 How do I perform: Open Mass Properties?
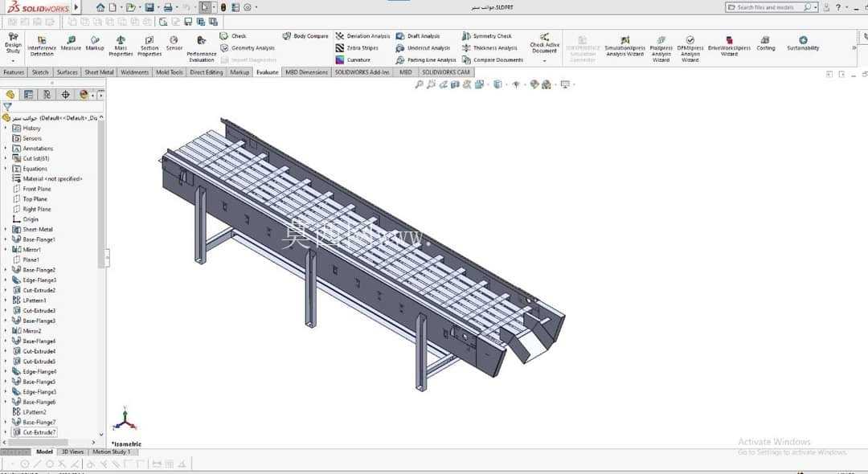(121, 46)
